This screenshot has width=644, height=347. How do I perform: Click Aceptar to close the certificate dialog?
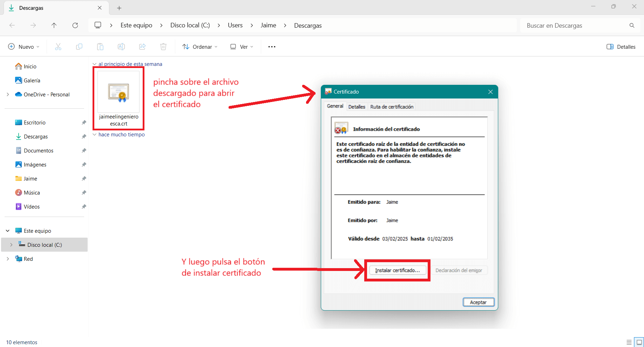coord(478,302)
